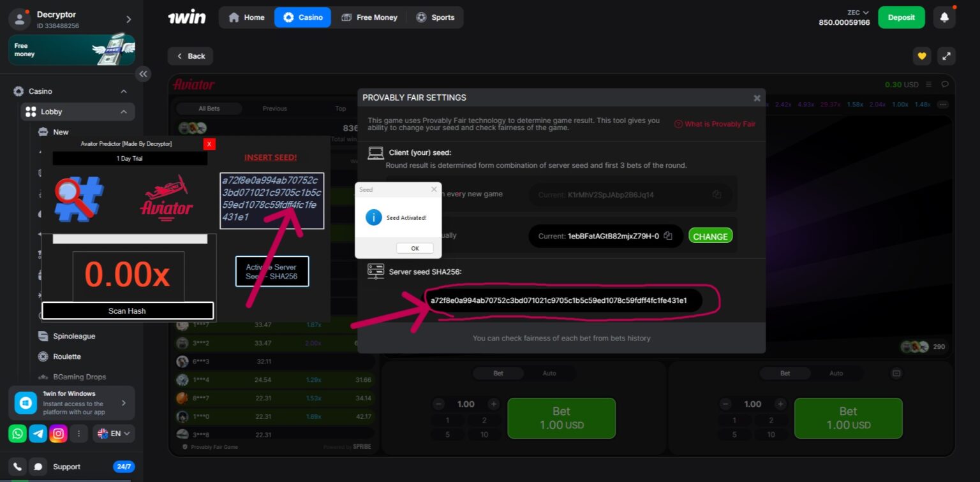
Task: Copy the current client seed with clipboard icon
Action: (667, 236)
